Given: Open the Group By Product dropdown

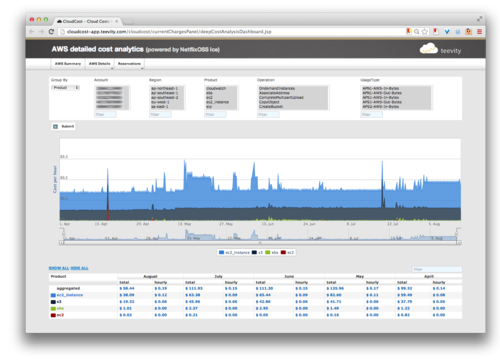Looking at the screenshot, I should click(x=65, y=88).
